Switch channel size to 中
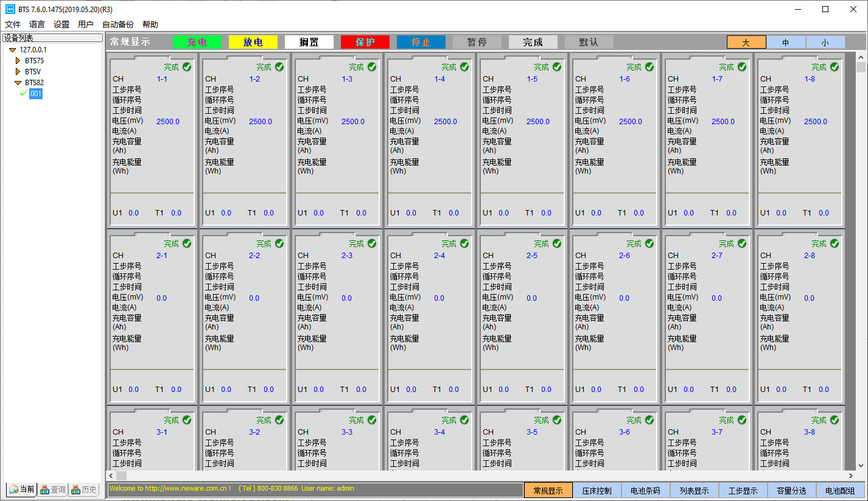 (786, 43)
